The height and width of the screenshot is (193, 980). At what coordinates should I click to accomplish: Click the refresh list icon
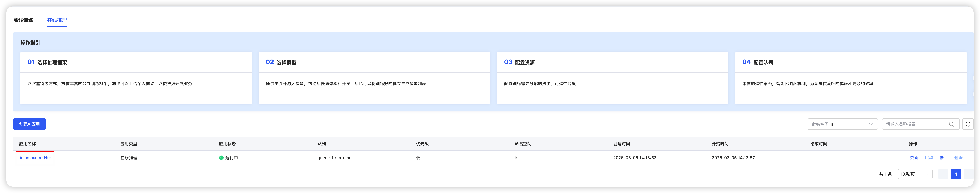pyautogui.click(x=968, y=124)
